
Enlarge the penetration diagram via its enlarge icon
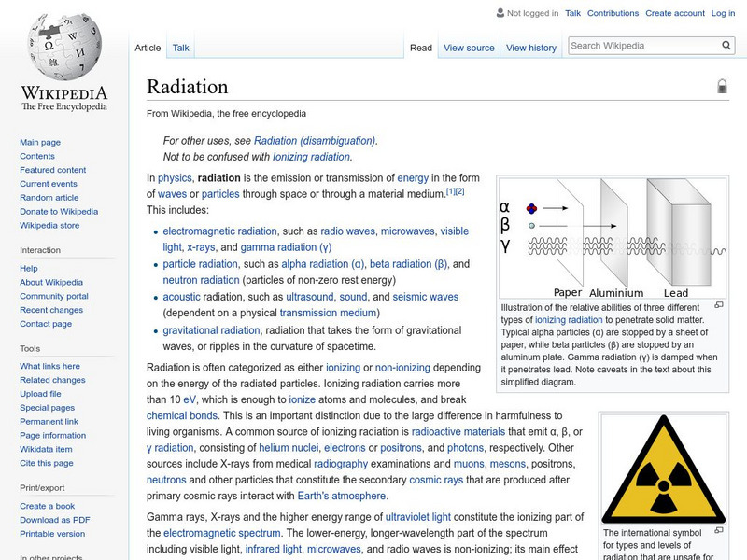719,305
